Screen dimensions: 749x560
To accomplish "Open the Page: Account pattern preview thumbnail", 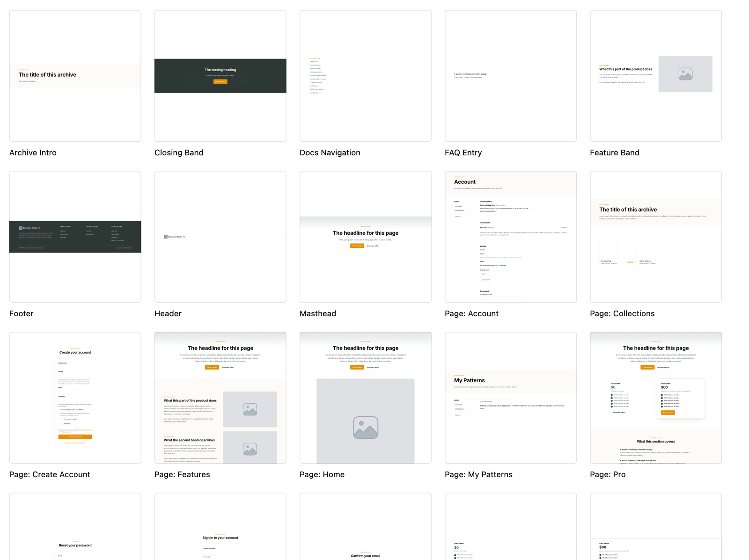I will 510,237.
